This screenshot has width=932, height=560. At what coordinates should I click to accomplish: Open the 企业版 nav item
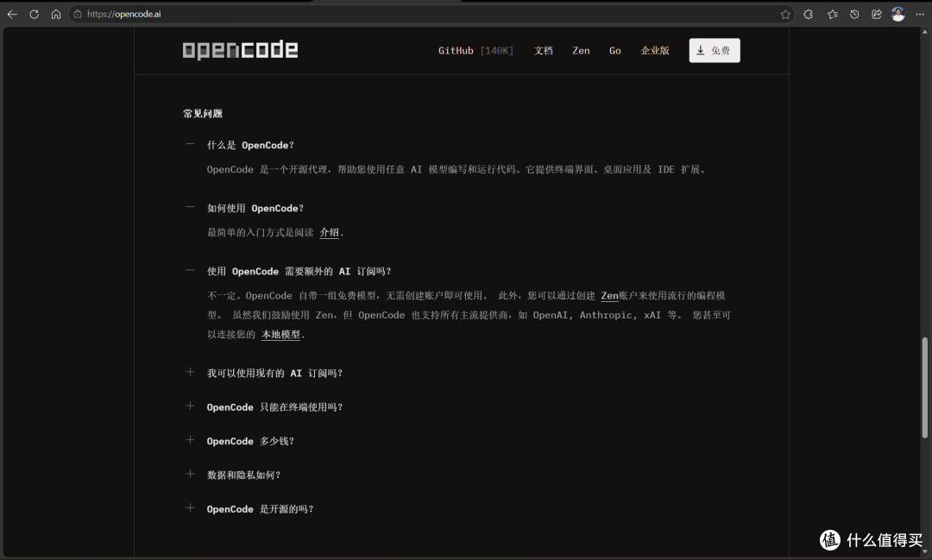point(655,51)
